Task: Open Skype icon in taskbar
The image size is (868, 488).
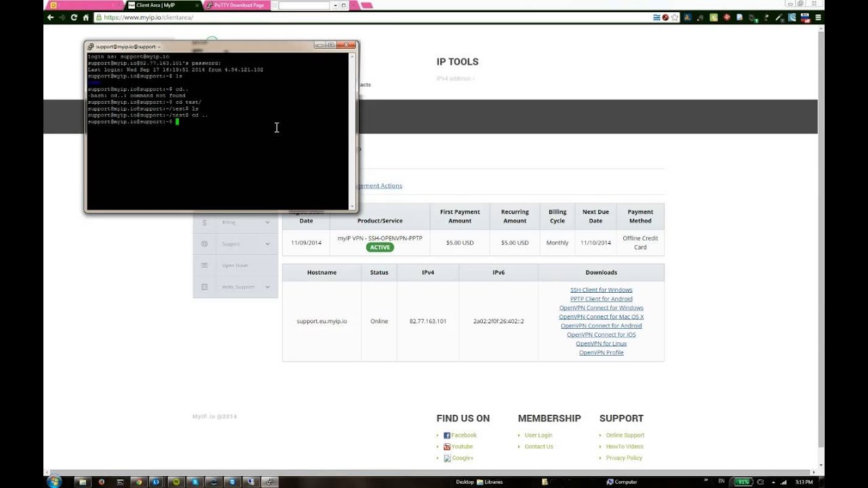Action: (195, 482)
